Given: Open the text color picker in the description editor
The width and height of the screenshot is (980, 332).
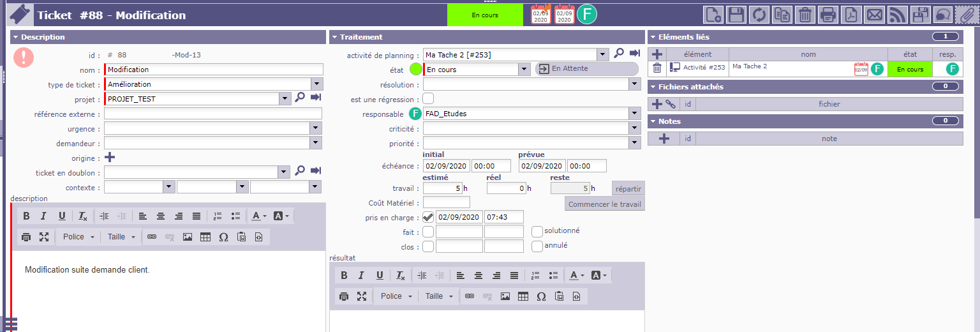Looking at the screenshot, I should [x=259, y=216].
